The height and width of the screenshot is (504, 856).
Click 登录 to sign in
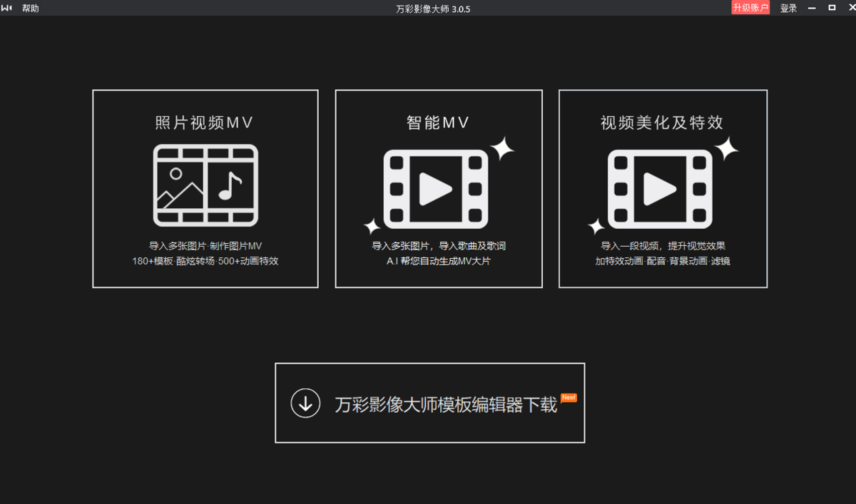point(788,9)
